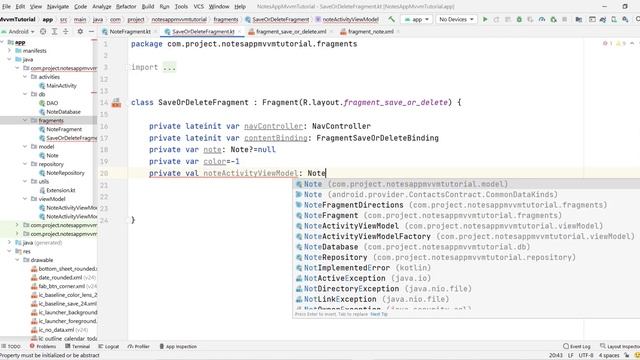This screenshot has height=360, width=640.
Task: Click Select Opened File target icon in Project panel
Action: [43, 31]
